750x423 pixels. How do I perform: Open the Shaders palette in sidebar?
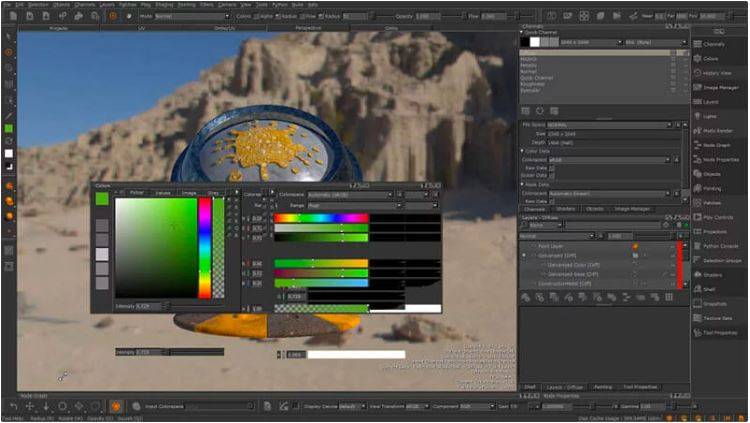(711, 274)
